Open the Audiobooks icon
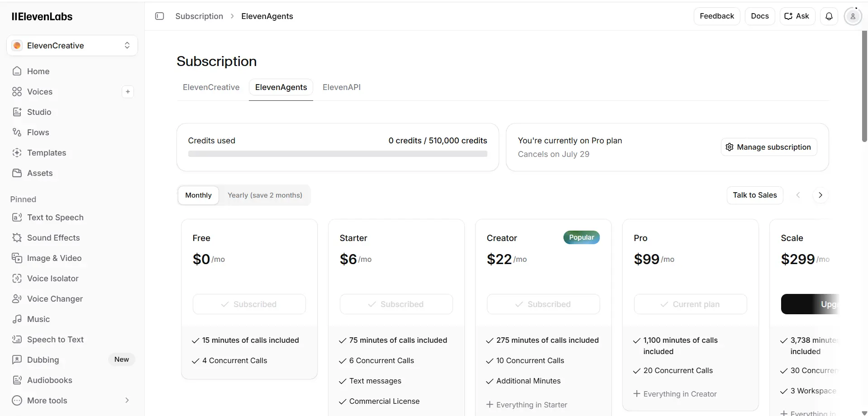Viewport: 868px width, 416px height. click(17, 380)
